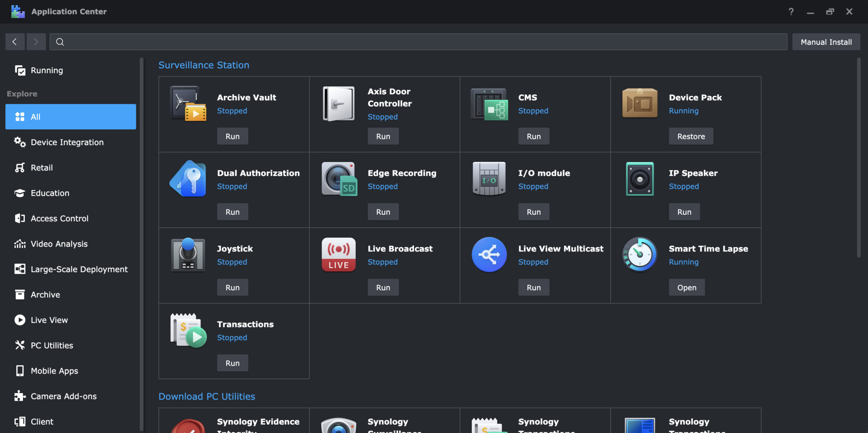Click the Explore section label
Screen dimensions: 868x433
click(x=22, y=94)
